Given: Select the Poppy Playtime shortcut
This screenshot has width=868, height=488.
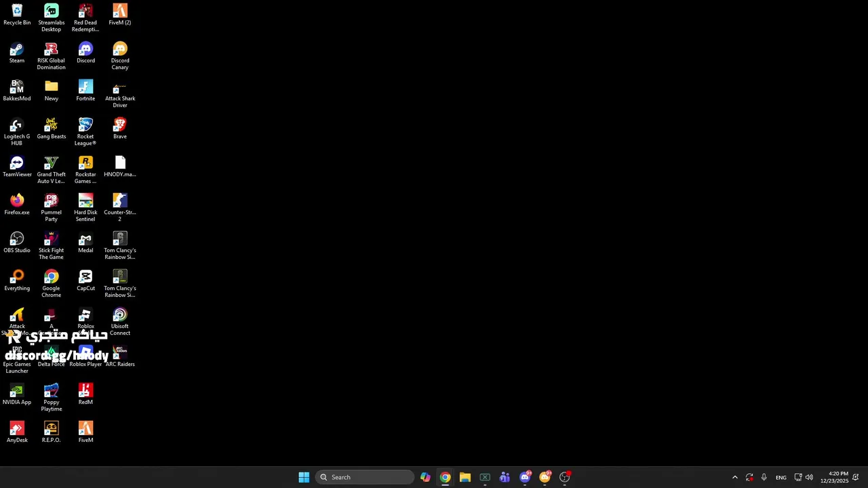Looking at the screenshot, I should click(51, 398).
